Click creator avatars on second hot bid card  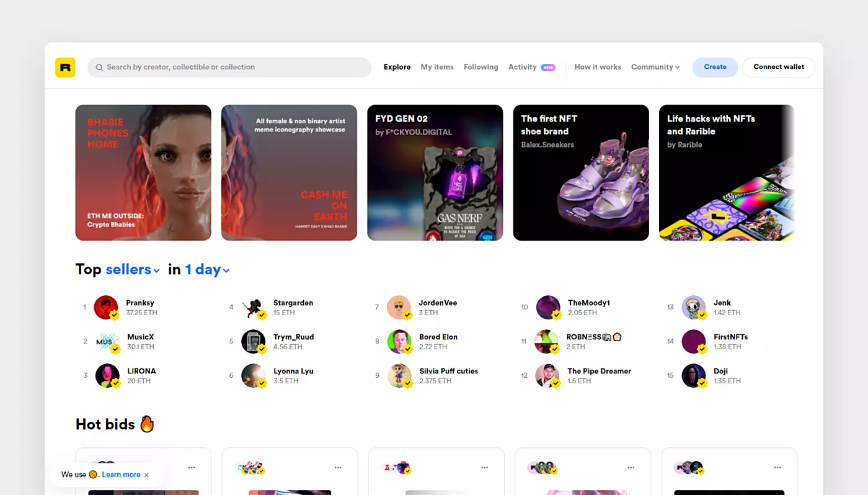coord(252,468)
